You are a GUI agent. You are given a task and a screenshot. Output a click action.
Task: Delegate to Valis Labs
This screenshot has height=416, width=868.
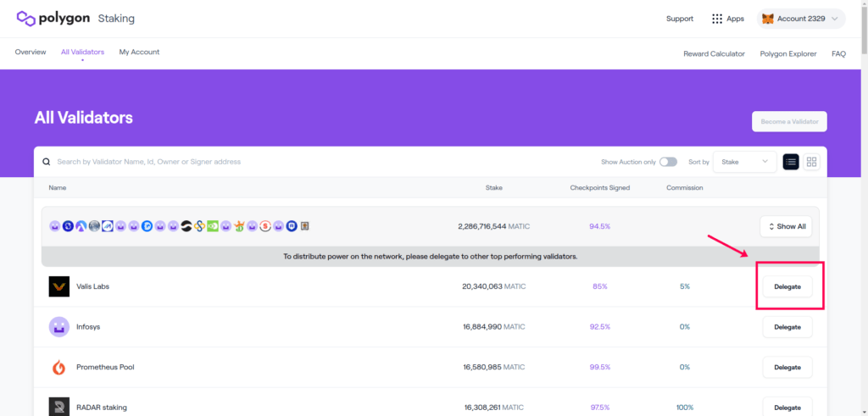tap(787, 286)
